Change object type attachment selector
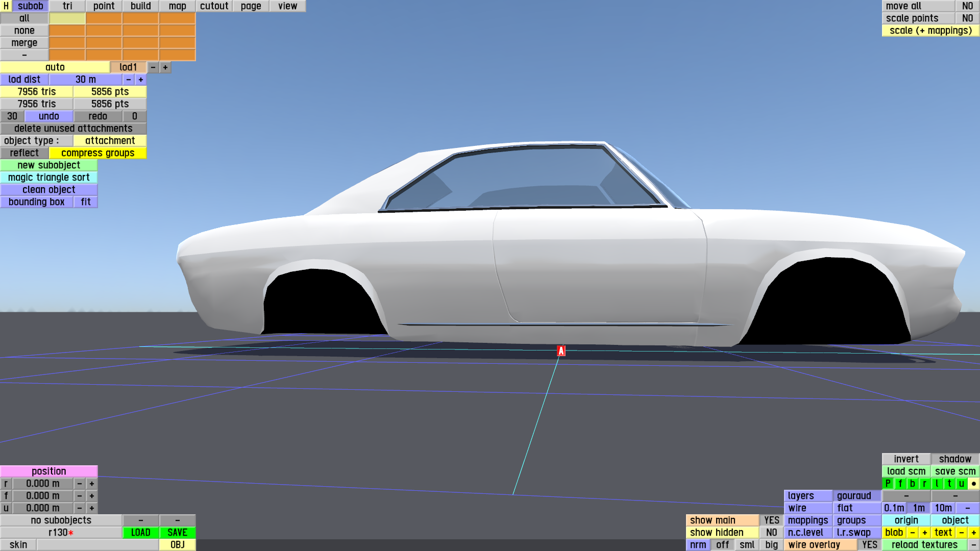Image resolution: width=980 pixels, height=551 pixels. click(x=110, y=141)
